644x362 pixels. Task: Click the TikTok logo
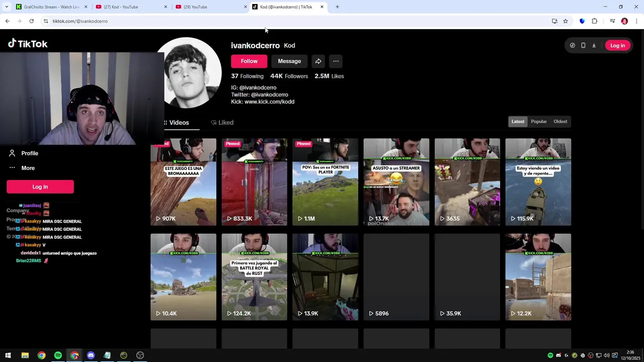tap(28, 44)
